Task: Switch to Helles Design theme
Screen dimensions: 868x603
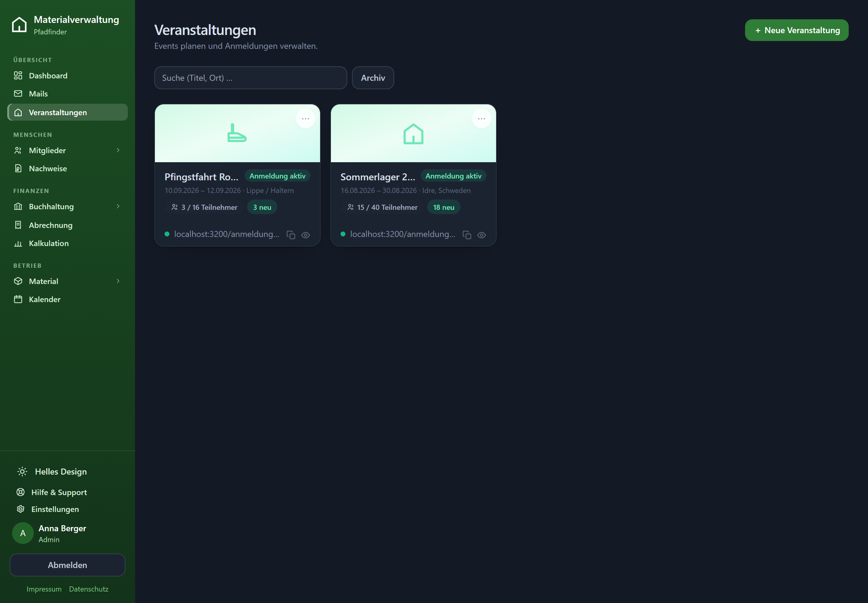Action: tap(67, 472)
